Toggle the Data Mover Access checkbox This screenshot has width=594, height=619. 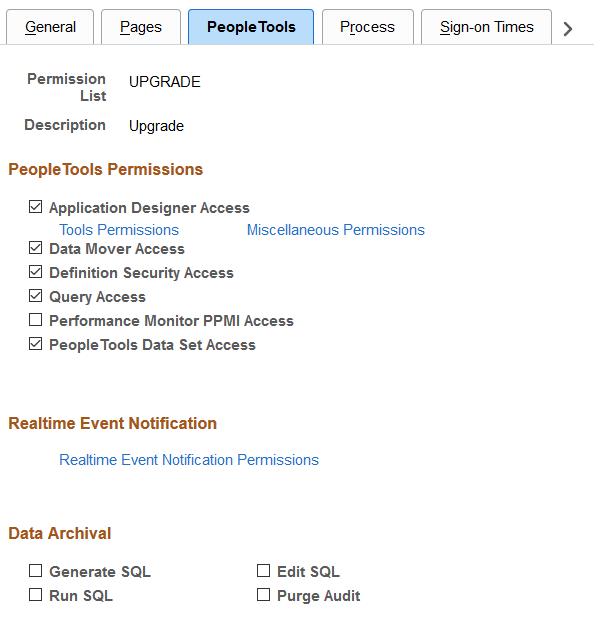36,248
